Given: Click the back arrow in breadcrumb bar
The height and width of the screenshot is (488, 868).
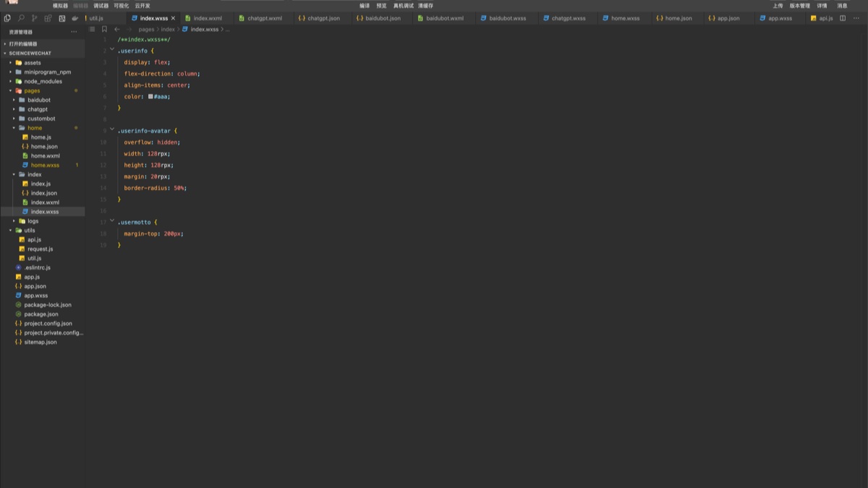Looking at the screenshot, I should click(117, 30).
